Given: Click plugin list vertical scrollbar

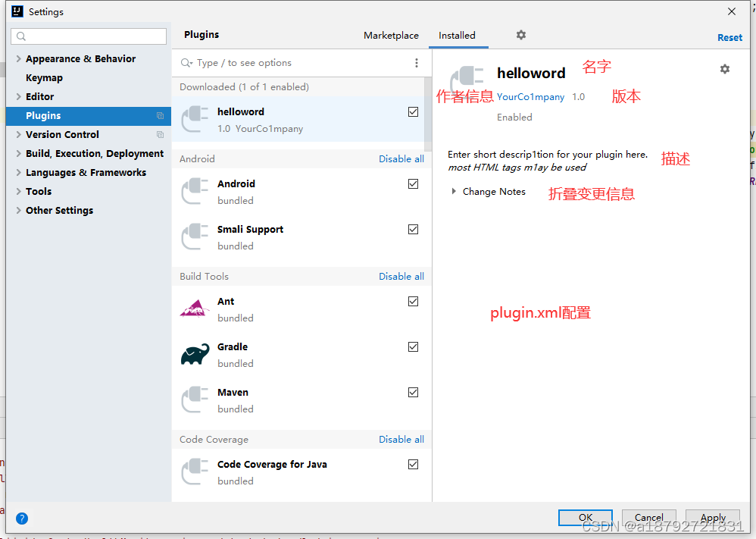Looking at the screenshot, I should 428,114.
